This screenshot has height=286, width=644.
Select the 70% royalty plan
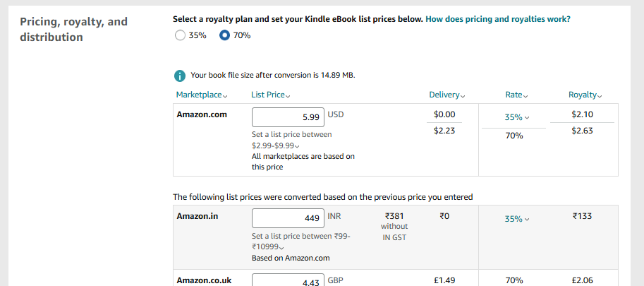[225, 35]
